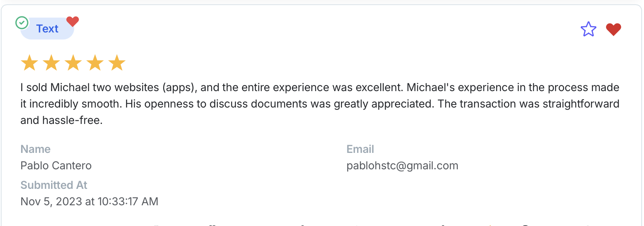Click the second gold rating star
The width and height of the screenshot is (644, 226).
pyautogui.click(x=51, y=63)
